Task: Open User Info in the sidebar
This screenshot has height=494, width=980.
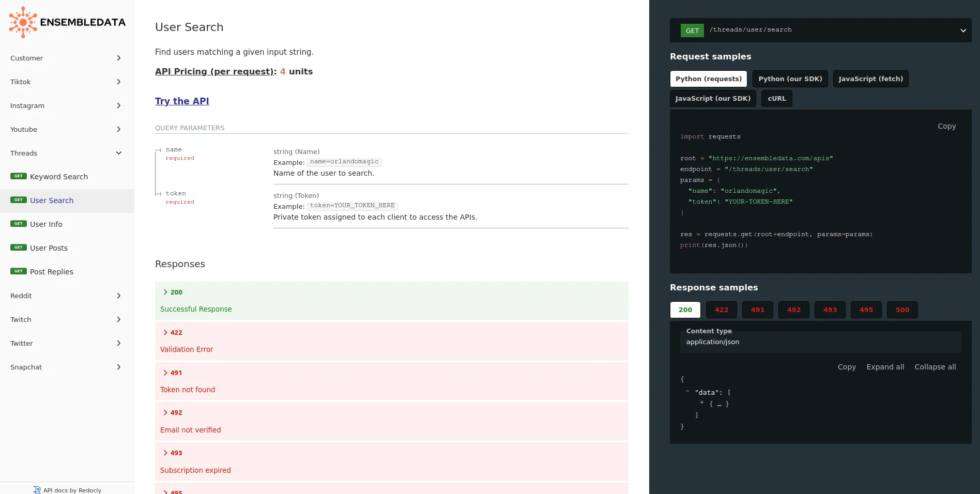Action: point(67,224)
